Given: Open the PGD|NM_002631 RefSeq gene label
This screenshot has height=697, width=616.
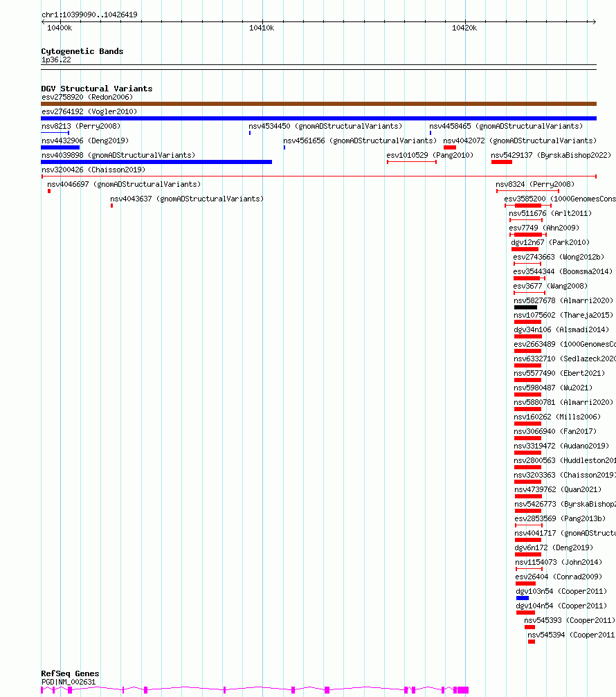Looking at the screenshot, I should point(69,682).
